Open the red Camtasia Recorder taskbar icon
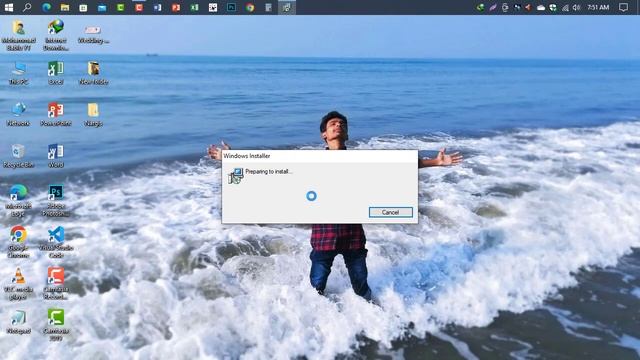The height and width of the screenshot is (360, 640). coord(139,7)
